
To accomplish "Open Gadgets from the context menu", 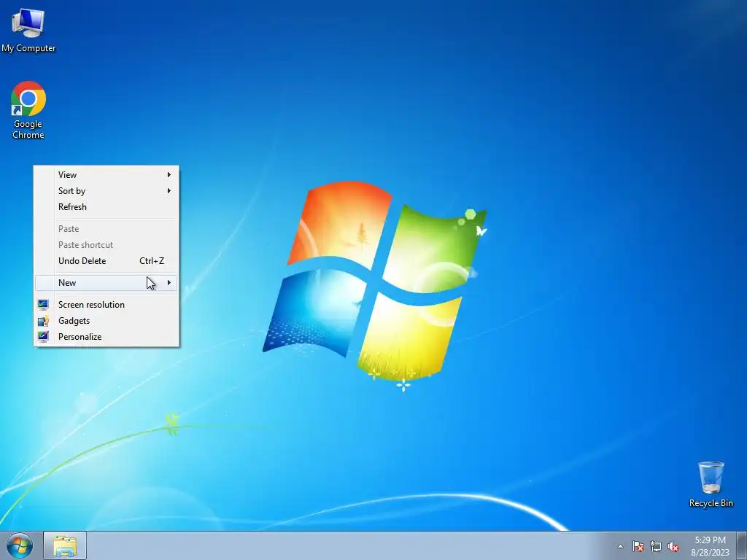I will pos(107,321).
